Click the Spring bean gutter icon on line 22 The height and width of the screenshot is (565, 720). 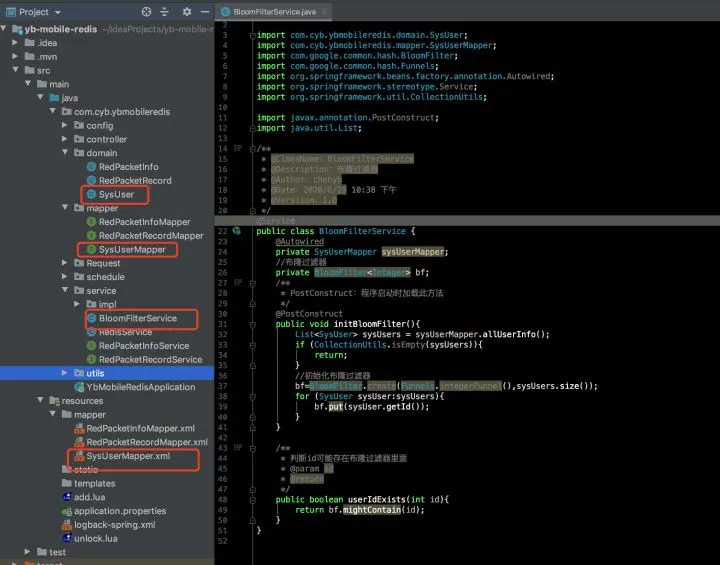pyautogui.click(x=237, y=231)
